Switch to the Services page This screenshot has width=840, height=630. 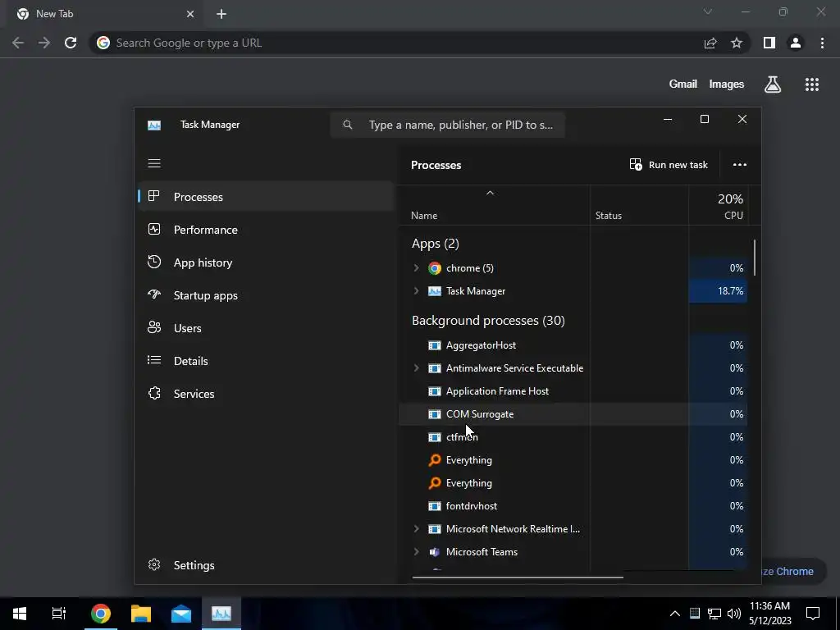coord(267,394)
